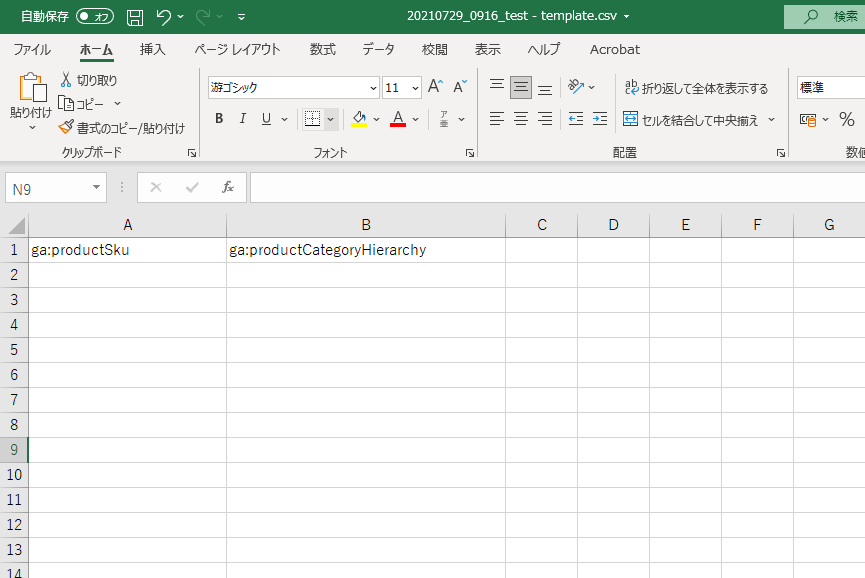The width and height of the screenshot is (865, 578).
Task: Click the Paste (貼り付け) clipboard icon
Action: (32, 88)
